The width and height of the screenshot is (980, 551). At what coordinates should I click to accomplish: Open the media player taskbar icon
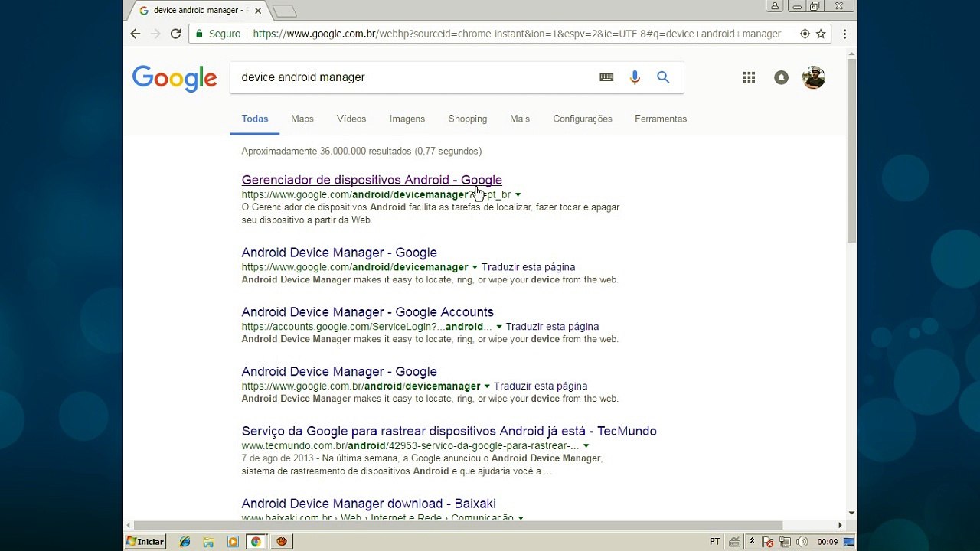(x=233, y=542)
